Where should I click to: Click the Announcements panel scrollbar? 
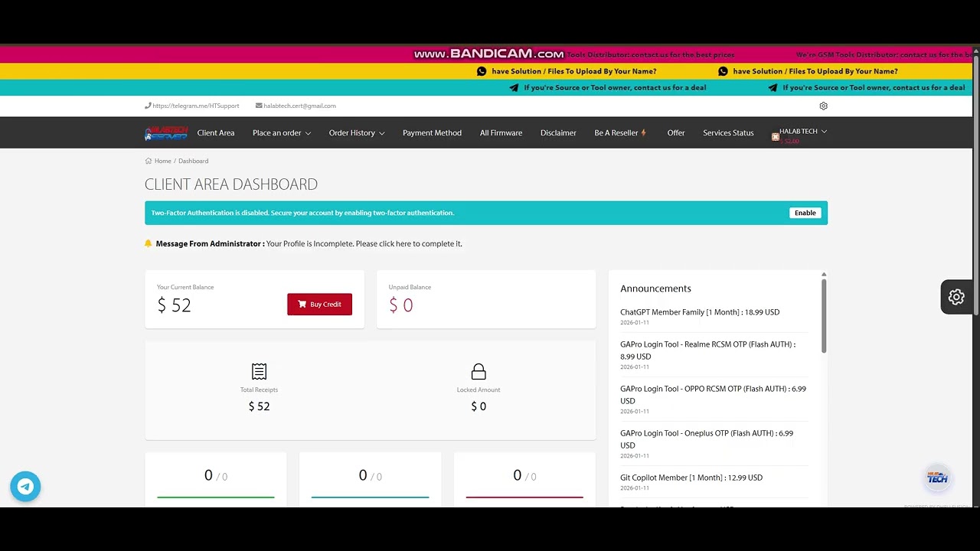tap(824, 315)
